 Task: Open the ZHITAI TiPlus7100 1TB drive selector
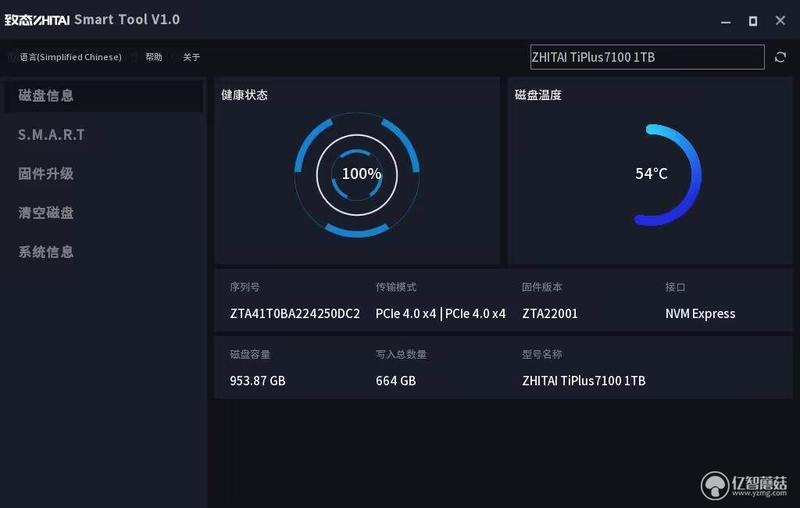click(647, 57)
